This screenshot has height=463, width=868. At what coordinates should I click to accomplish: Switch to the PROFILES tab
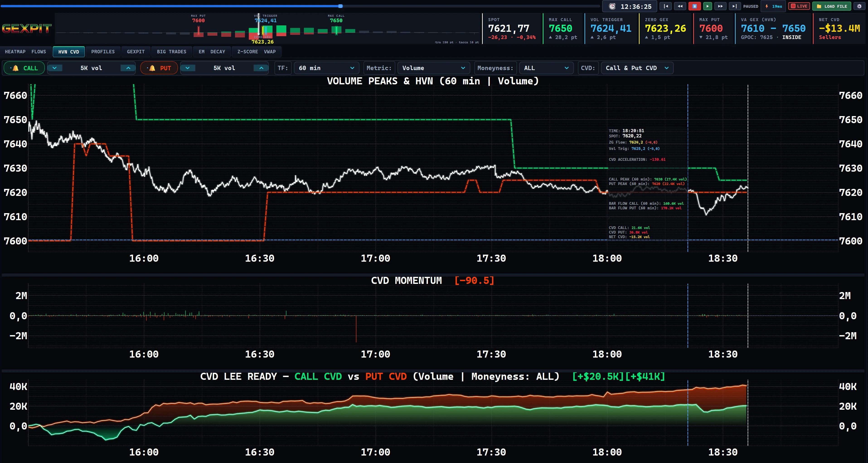[x=103, y=52]
